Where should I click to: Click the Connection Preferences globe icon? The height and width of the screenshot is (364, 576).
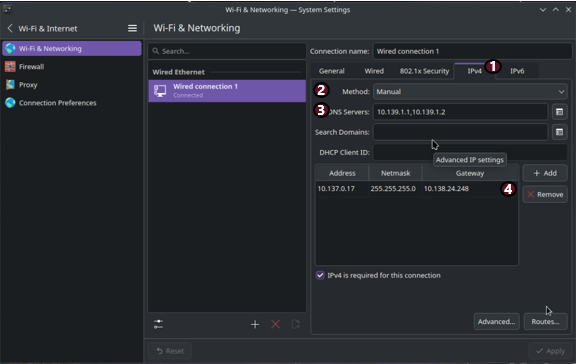tap(10, 103)
